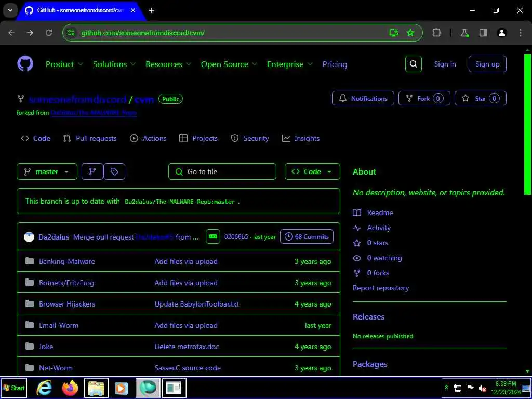The height and width of the screenshot is (399, 532).
Task: Open the GitHub search magnifier button
Action: 413,64
